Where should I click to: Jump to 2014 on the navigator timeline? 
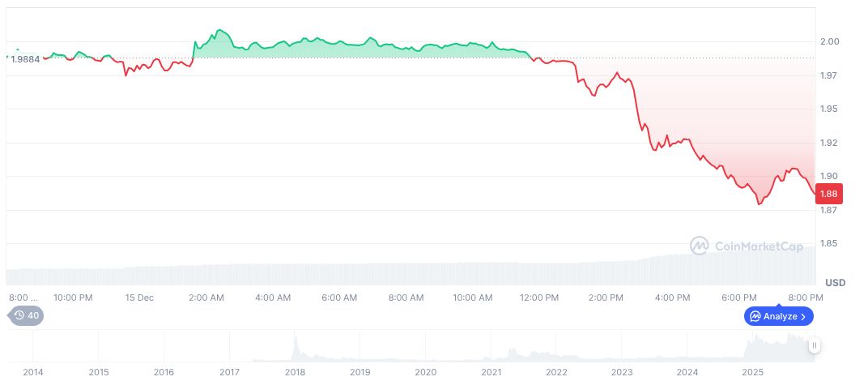pos(33,372)
